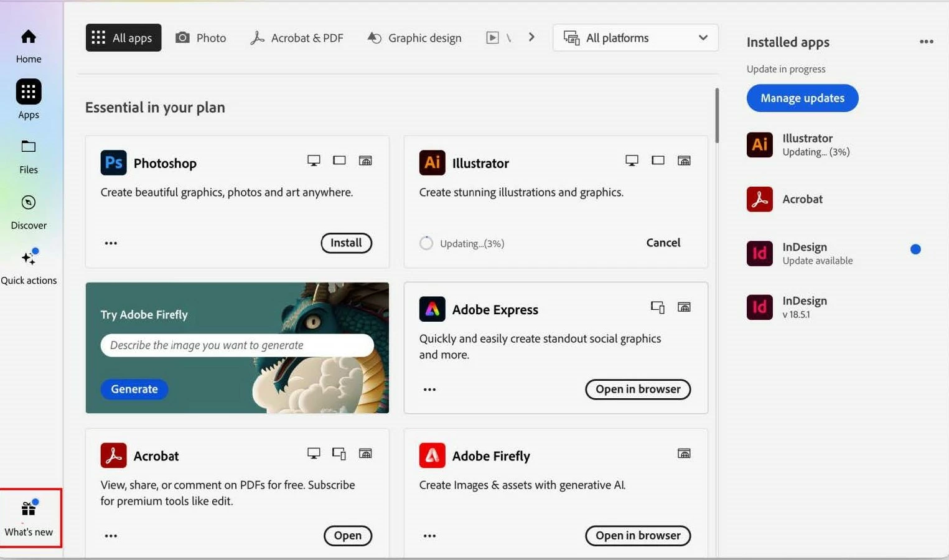The height and width of the screenshot is (560, 949).
Task: Click Adobe Firefly web platform icon
Action: (684, 453)
